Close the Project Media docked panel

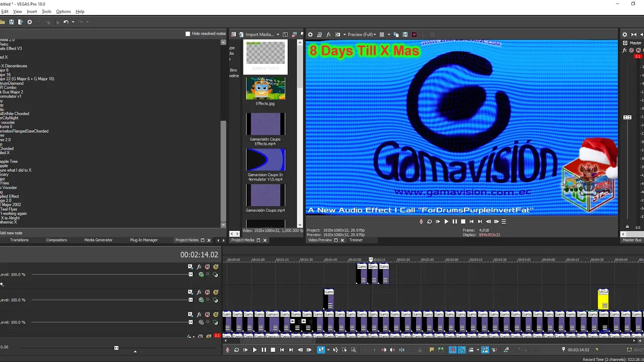[265, 240]
